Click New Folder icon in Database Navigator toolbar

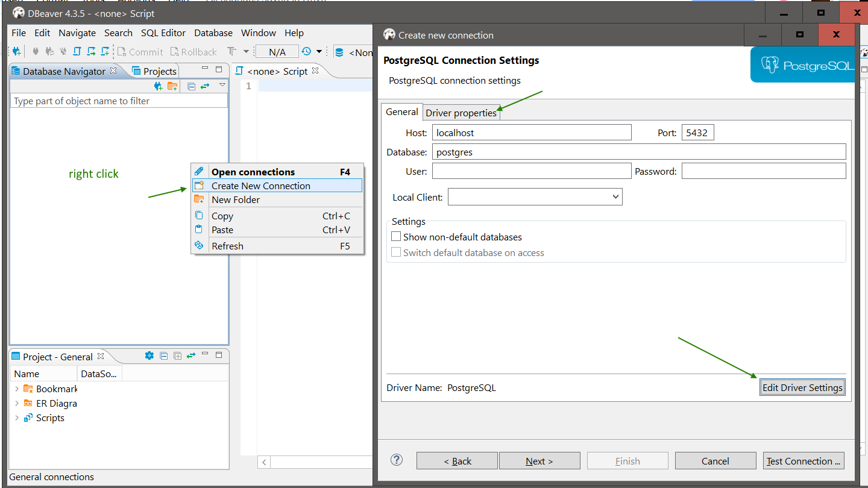click(172, 86)
